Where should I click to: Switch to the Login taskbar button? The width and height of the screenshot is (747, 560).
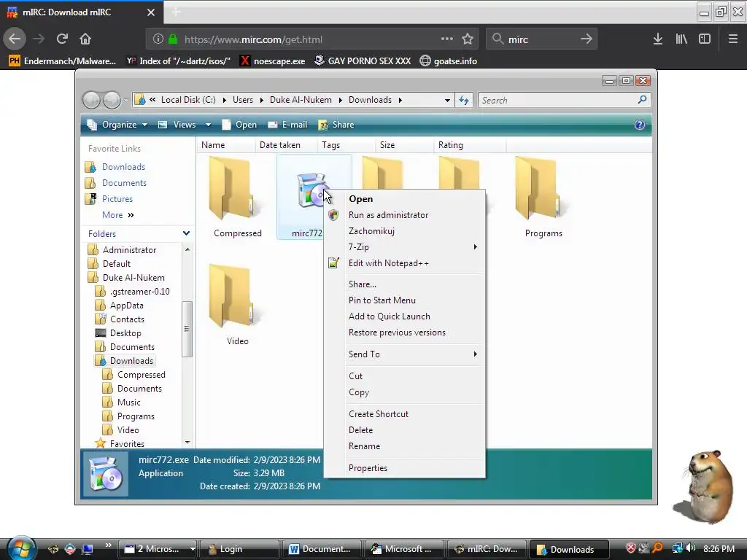tap(239, 549)
